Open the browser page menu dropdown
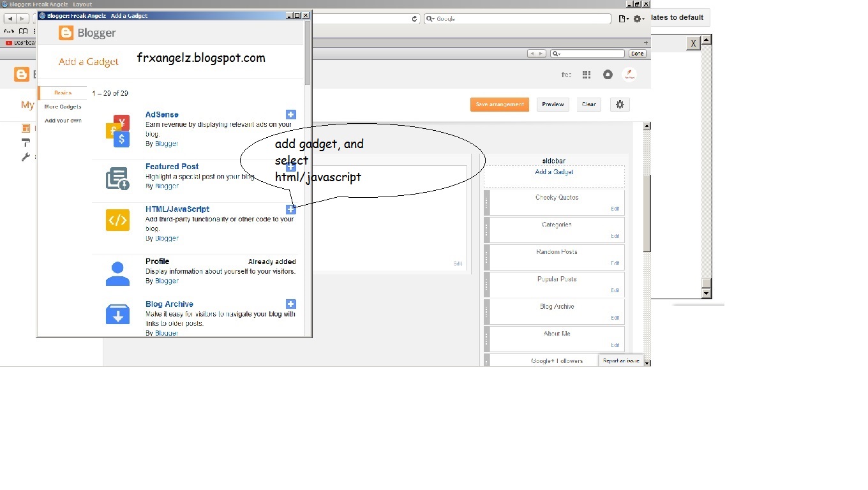Screen dimensions: 868x490 [624, 19]
